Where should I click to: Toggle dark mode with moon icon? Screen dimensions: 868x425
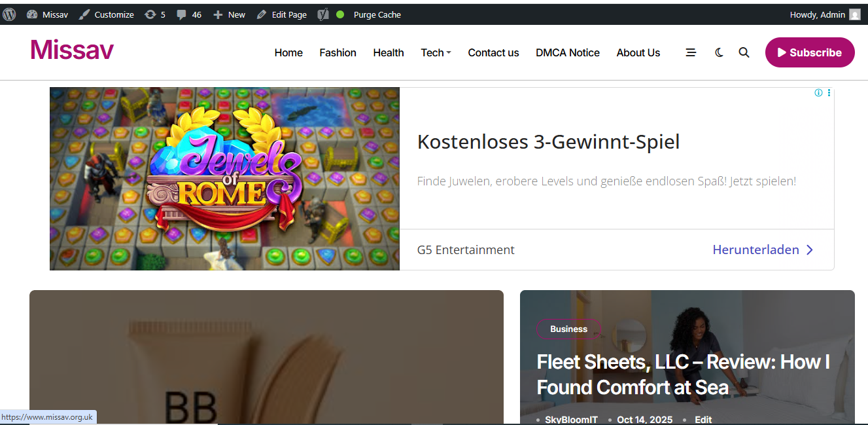coord(720,52)
